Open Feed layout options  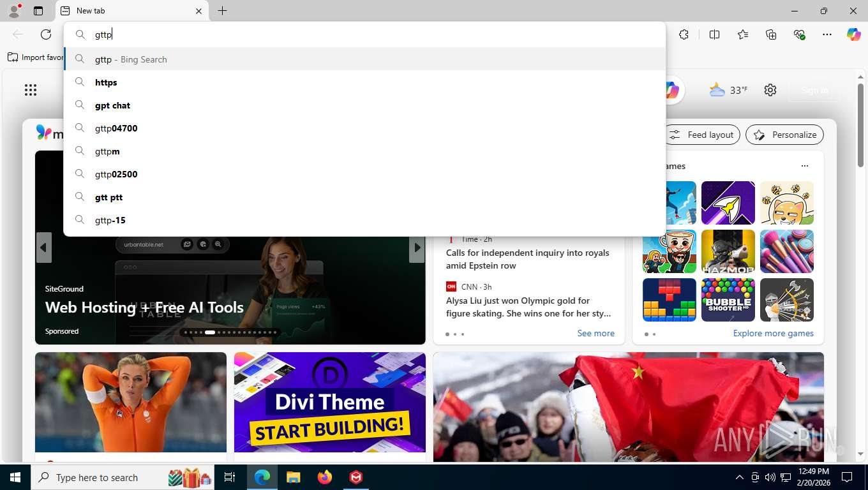[x=702, y=135]
